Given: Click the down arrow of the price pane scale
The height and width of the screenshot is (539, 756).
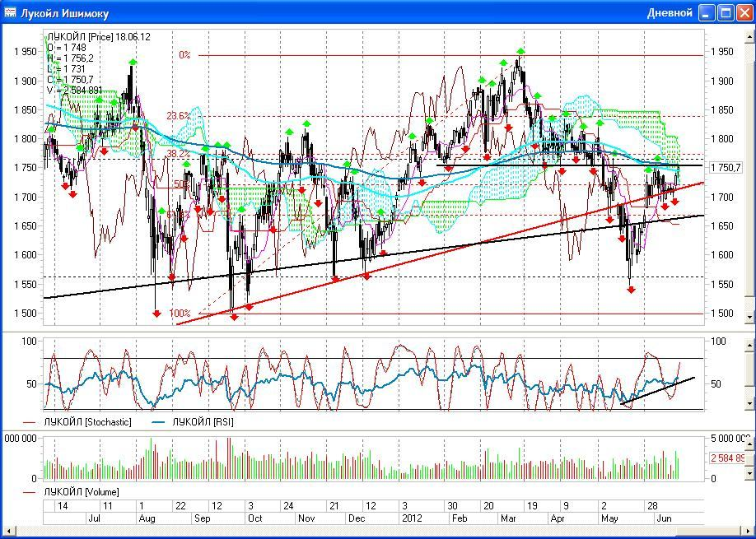Looking at the screenshot, I should [749, 318].
